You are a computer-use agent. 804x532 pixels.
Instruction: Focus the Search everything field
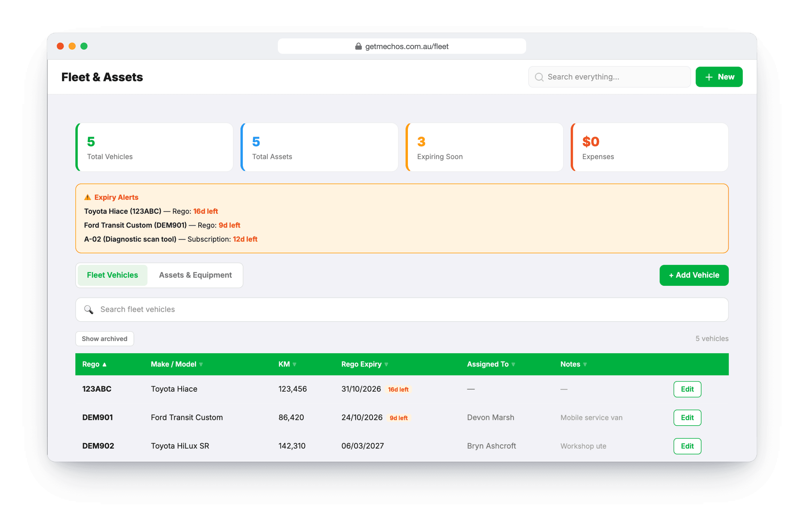[x=609, y=77]
